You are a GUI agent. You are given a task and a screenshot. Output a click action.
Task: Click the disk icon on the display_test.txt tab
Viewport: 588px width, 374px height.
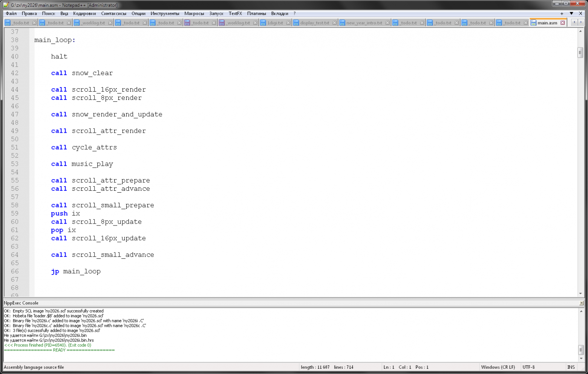296,23
